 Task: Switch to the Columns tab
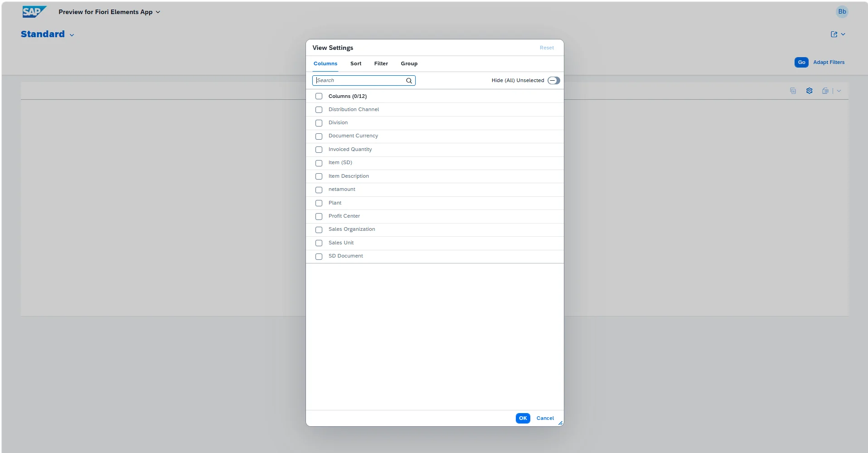325,64
